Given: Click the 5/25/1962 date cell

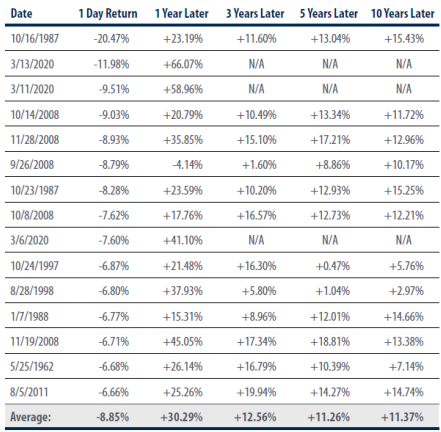Looking at the screenshot, I should click(x=32, y=367).
